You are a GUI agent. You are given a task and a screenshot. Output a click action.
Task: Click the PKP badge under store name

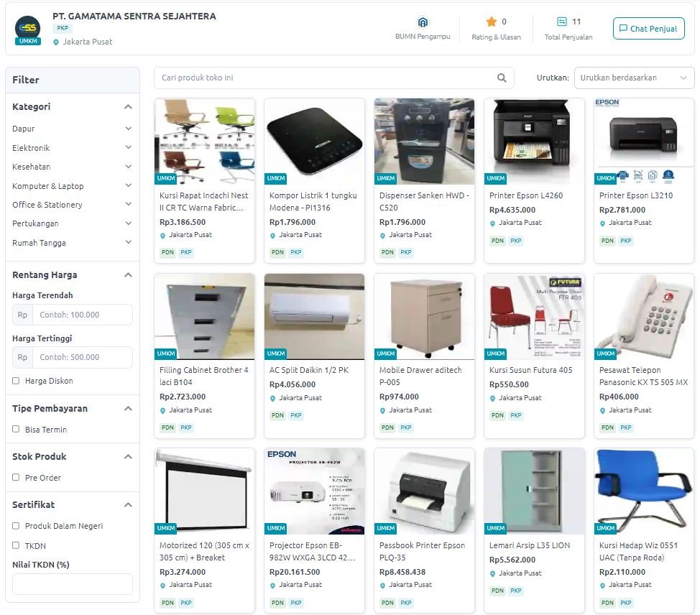click(63, 28)
